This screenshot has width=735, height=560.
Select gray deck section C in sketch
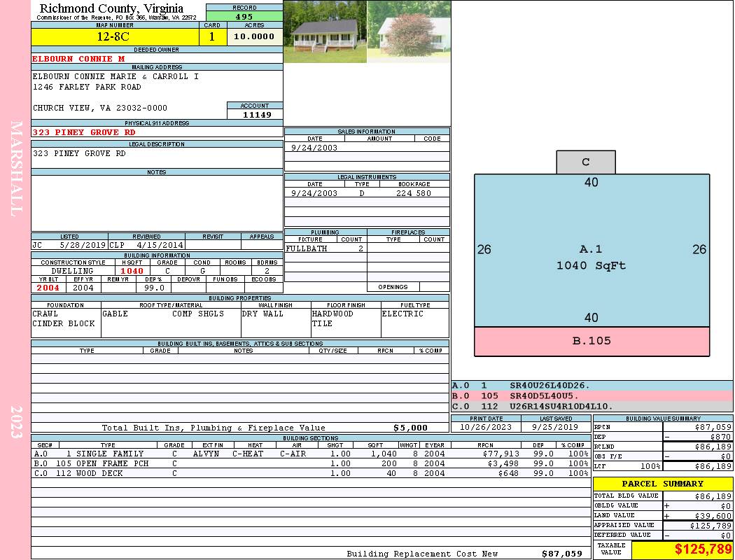tap(586, 162)
